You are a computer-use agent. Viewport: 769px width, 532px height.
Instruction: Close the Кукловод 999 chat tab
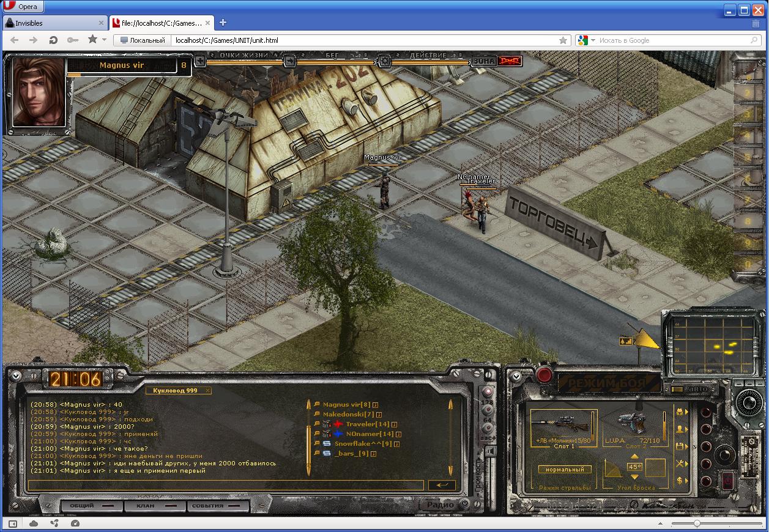click(208, 391)
